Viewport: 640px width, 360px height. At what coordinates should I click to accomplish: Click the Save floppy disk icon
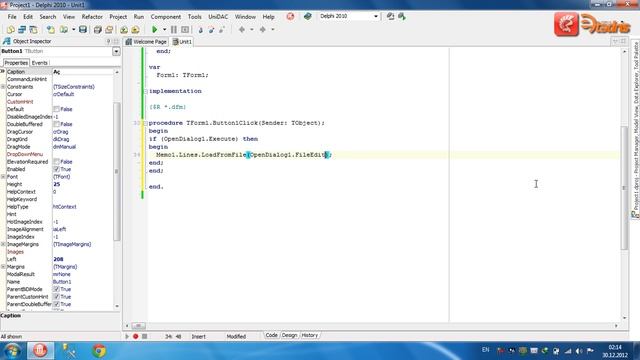(83, 29)
